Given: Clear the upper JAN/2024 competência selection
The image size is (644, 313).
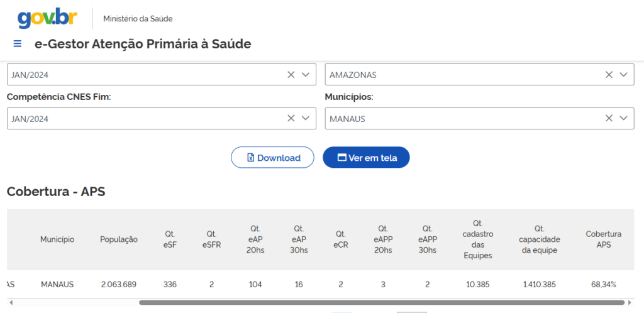Looking at the screenshot, I should point(291,74).
